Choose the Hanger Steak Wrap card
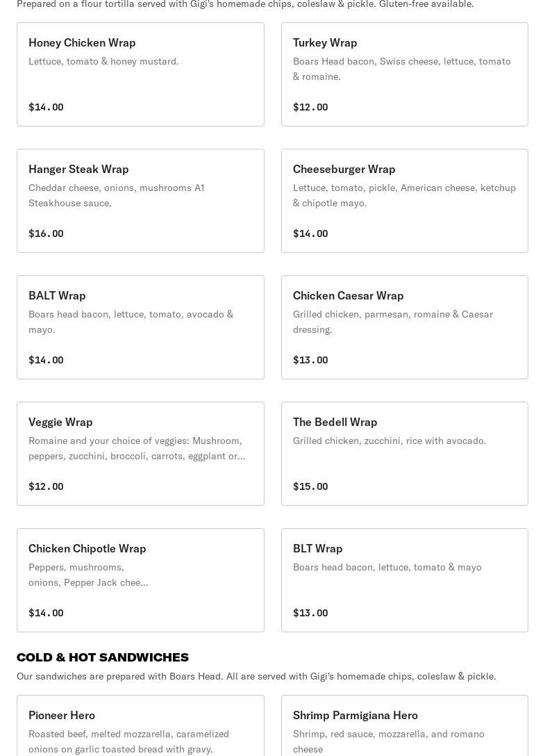 (140, 201)
